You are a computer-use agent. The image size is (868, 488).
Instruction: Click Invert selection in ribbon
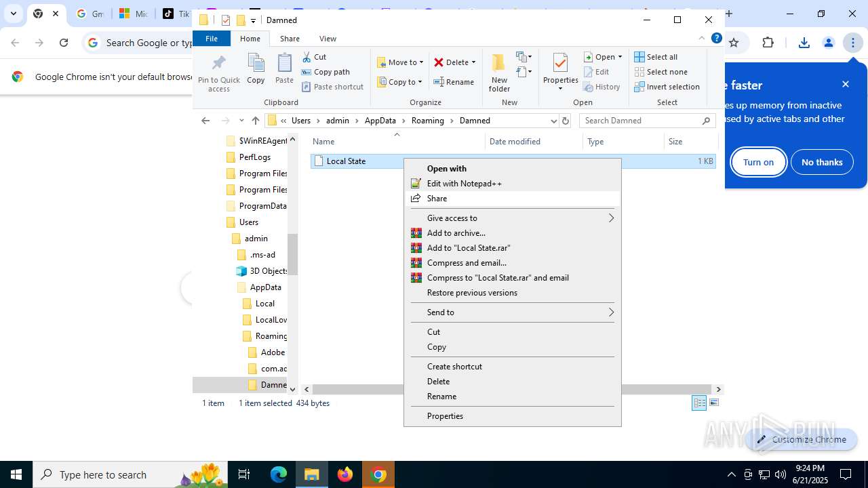(667, 87)
